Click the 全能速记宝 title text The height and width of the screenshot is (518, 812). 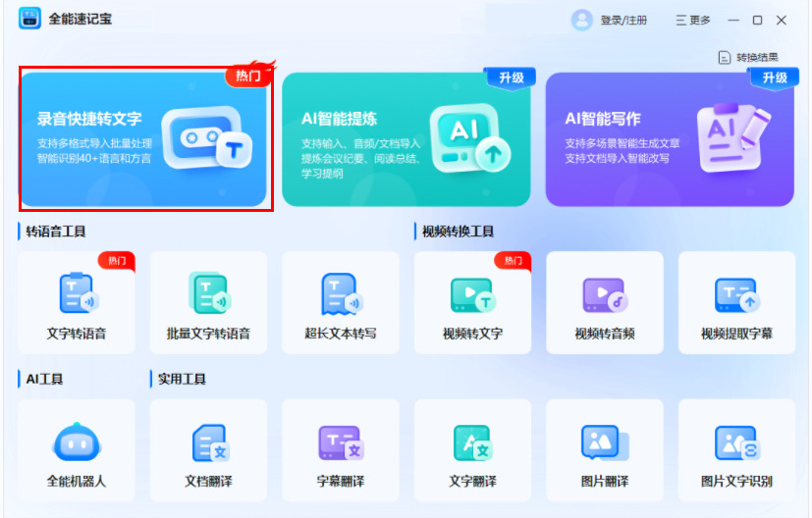coord(81,20)
